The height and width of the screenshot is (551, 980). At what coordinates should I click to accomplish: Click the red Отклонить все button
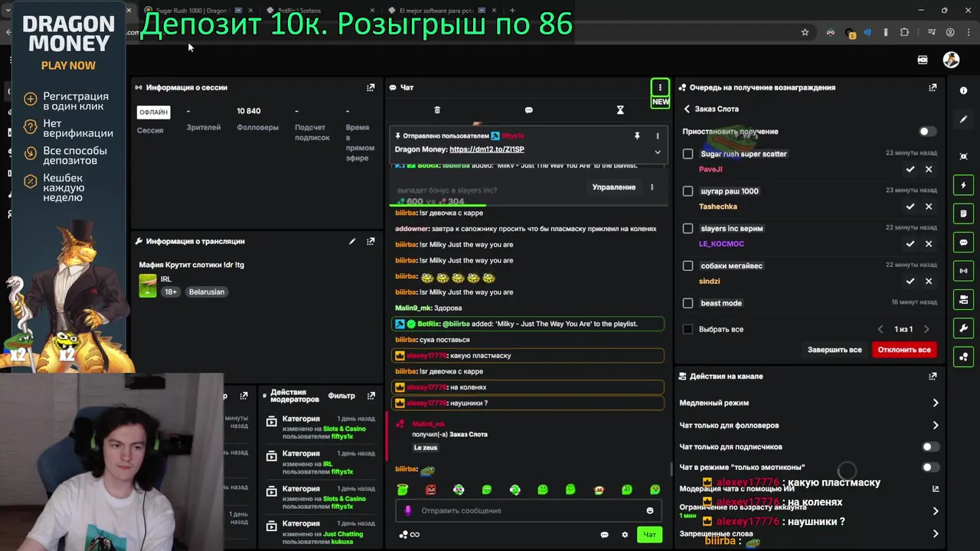coord(904,350)
